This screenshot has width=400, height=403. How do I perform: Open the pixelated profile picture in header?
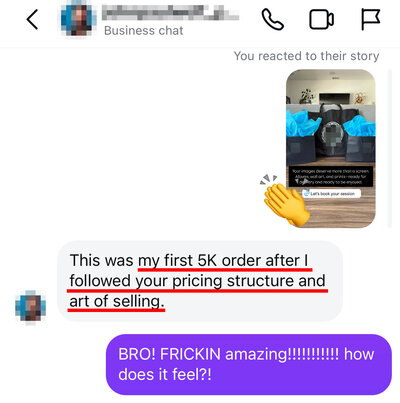click(79, 20)
